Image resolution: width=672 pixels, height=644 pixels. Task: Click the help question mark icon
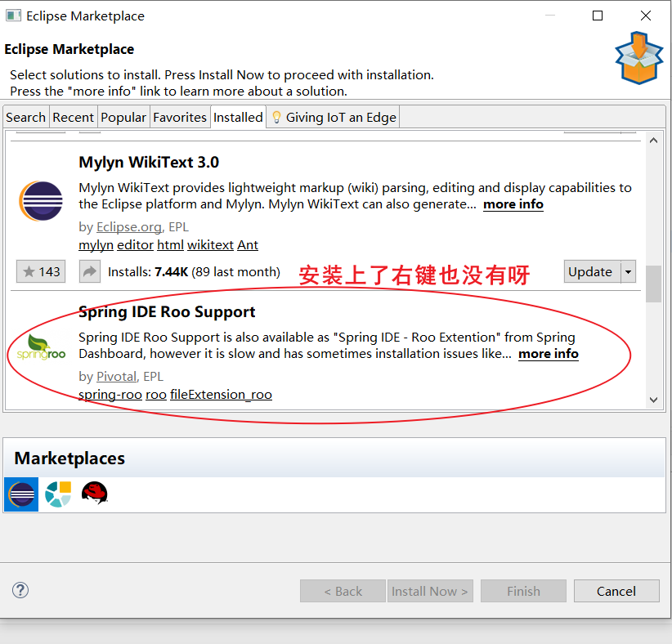pos(20,589)
